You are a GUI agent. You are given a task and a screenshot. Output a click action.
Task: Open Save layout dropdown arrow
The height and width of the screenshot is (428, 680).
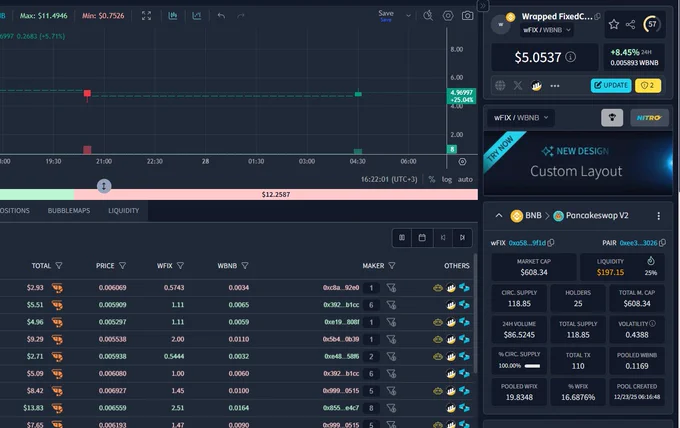(408, 16)
